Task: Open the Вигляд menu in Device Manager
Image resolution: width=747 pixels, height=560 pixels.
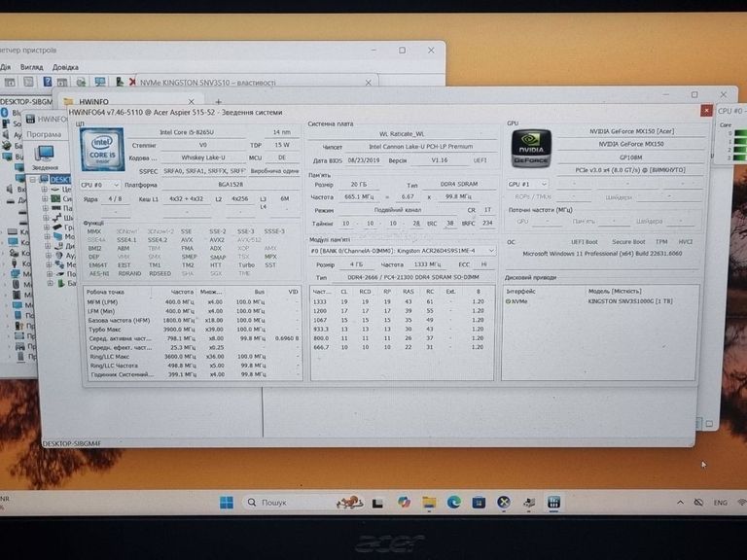Action: point(30,67)
